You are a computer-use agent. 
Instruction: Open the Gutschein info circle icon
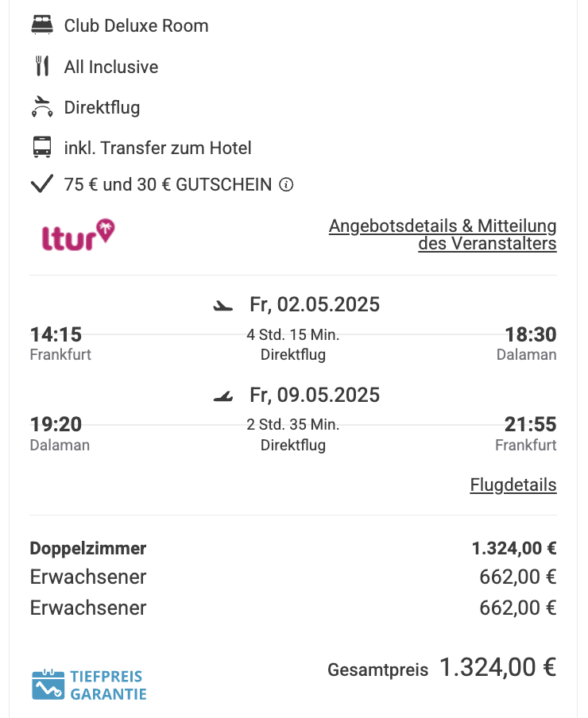point(286,184)
